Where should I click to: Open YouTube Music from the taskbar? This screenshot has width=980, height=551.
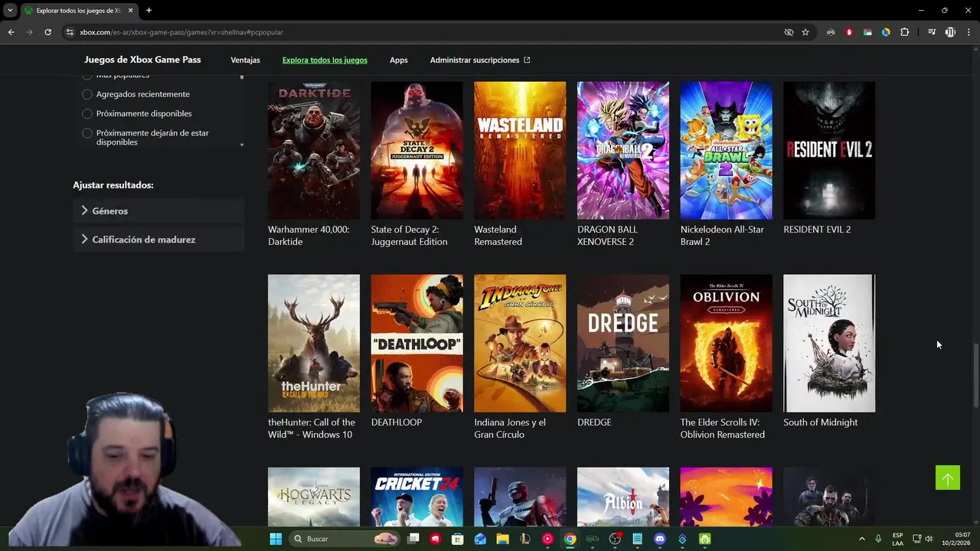(x=547, y=539)
